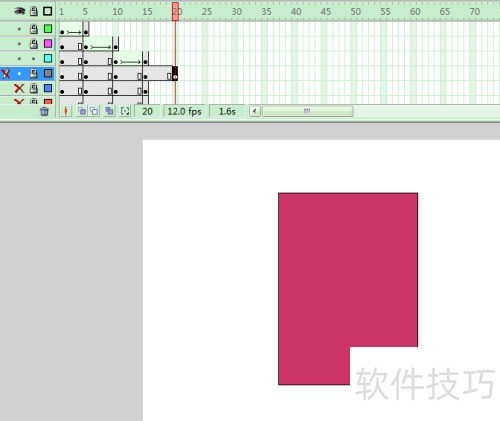Toggle outline mode with the magenta layer swatch
This screenshot has width=500, height=421.
(48, 44)
